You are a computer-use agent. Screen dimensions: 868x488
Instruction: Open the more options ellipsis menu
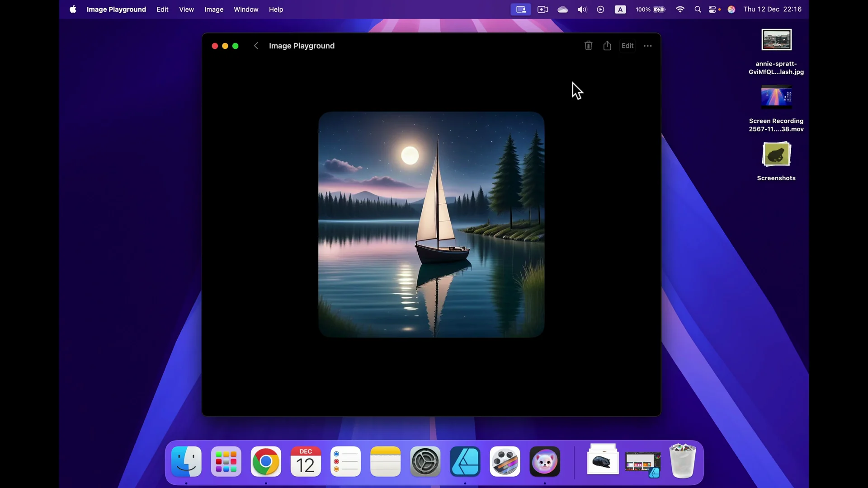click(647, 45)
